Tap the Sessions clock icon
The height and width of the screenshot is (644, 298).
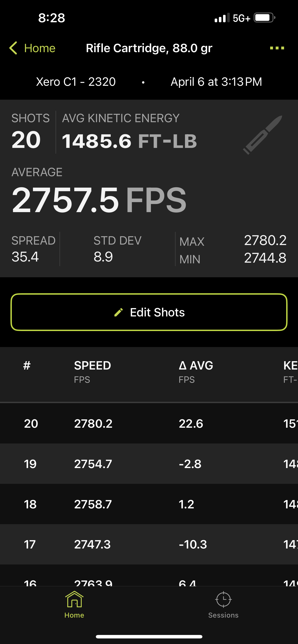tap(223, 599)
